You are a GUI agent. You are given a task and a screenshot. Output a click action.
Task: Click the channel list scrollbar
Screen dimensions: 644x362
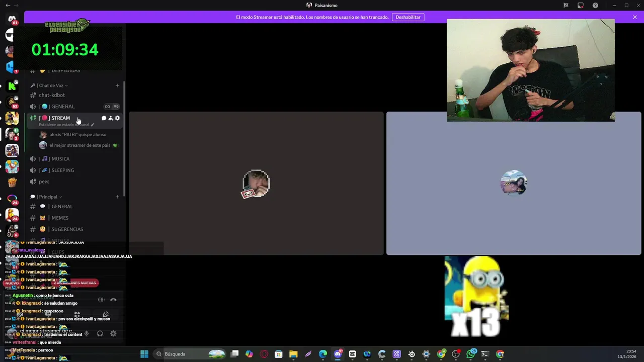[124, 138]
